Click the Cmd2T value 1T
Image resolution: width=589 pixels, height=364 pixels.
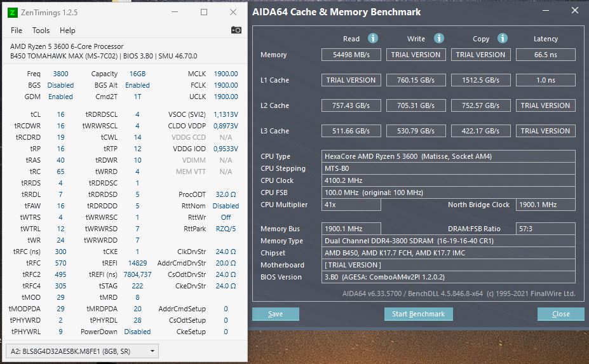[137, 97]
